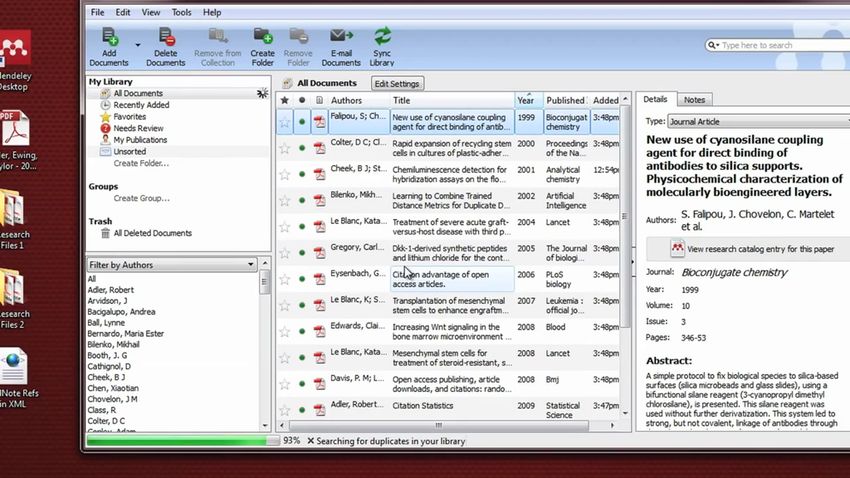This screenshot has width=850, height=478.
Task: Click the 93% progress bar
Action: [x=183, y=441]
